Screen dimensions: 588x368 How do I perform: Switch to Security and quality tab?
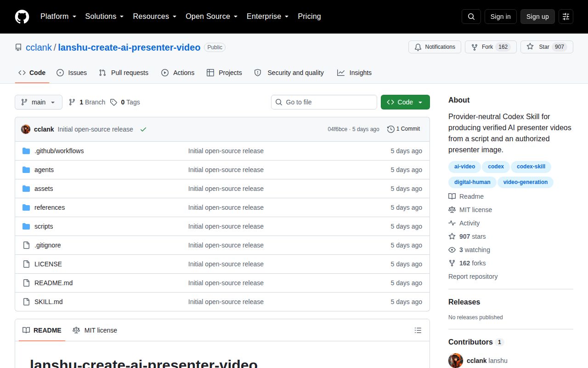(289, 73)
